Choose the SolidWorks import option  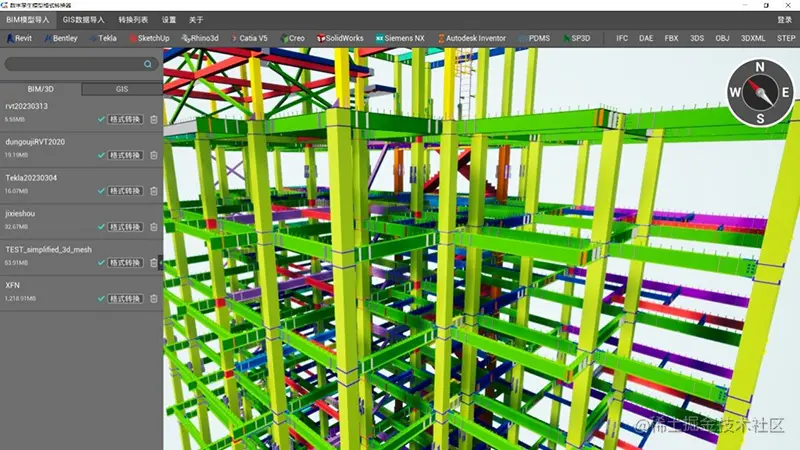[x=340, y=38]
